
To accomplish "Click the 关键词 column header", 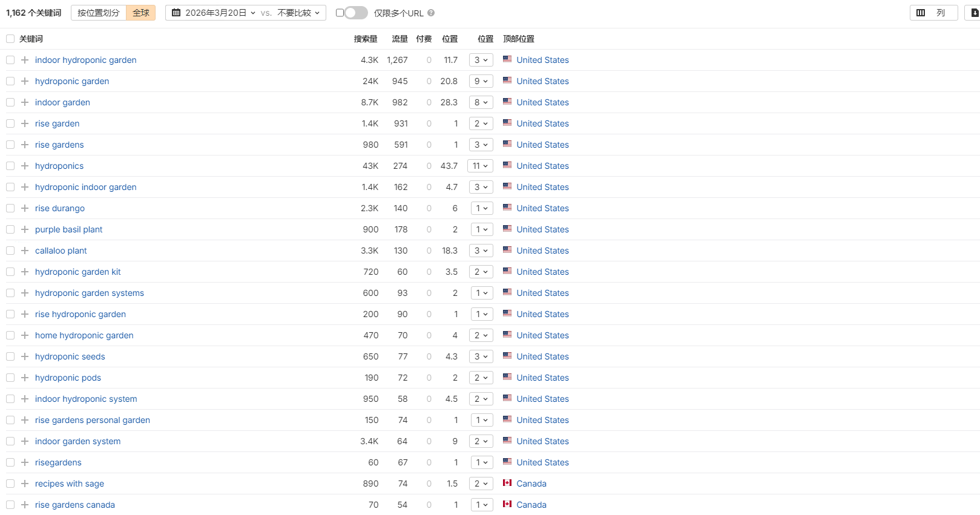I will [x=31, y=39].
